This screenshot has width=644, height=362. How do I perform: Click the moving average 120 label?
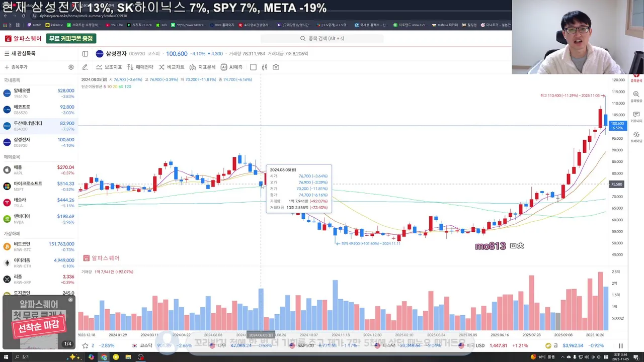pyautogui.click(x=128, y=86)
